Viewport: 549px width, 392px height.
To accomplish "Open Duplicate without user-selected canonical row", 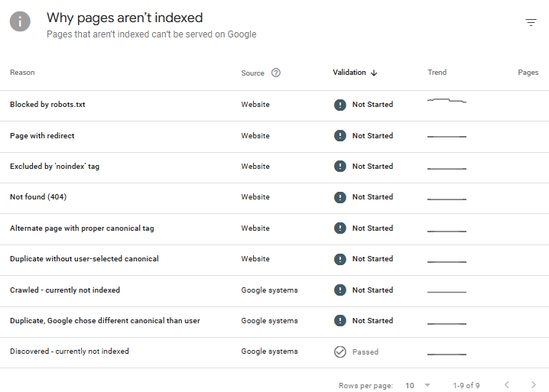I will pyautogui.click(x=84, y=259).
